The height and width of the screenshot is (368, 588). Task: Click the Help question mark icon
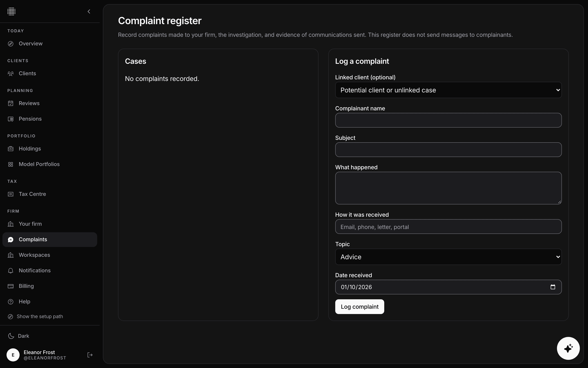[10, 302]
